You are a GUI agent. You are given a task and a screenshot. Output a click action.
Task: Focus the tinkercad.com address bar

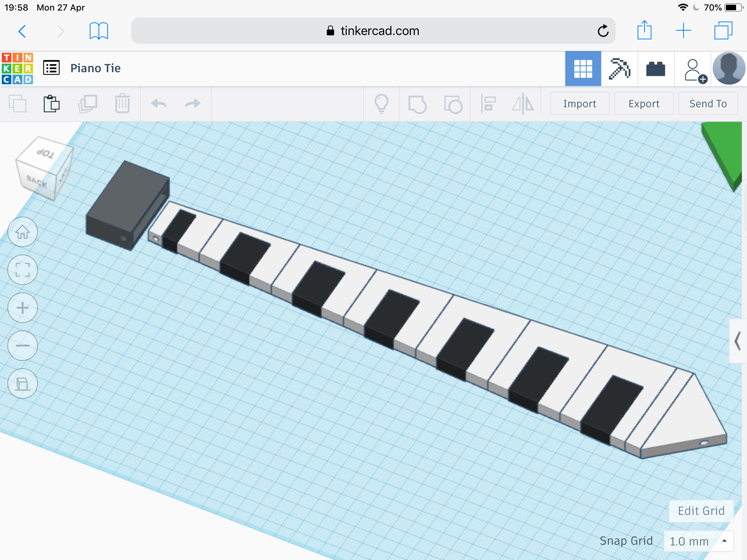373,31
